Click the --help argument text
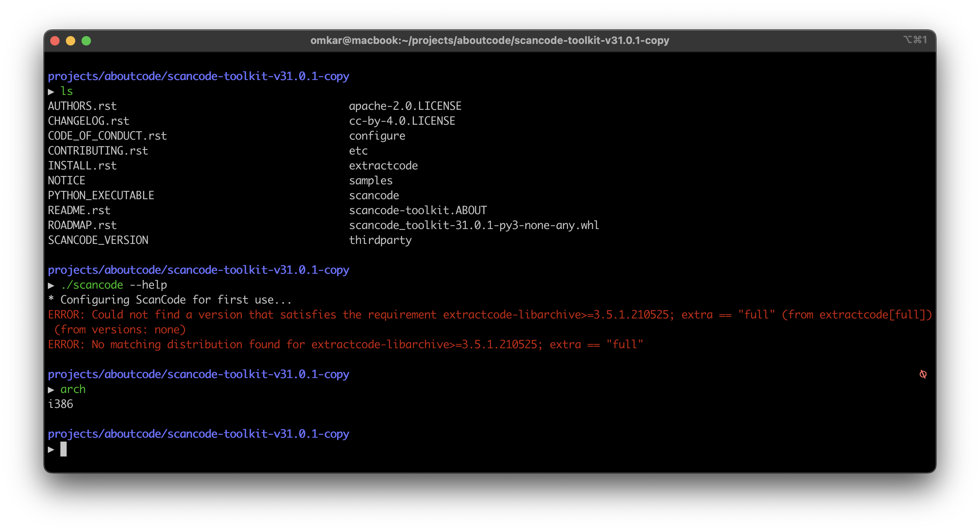 (x=148, y=285)
